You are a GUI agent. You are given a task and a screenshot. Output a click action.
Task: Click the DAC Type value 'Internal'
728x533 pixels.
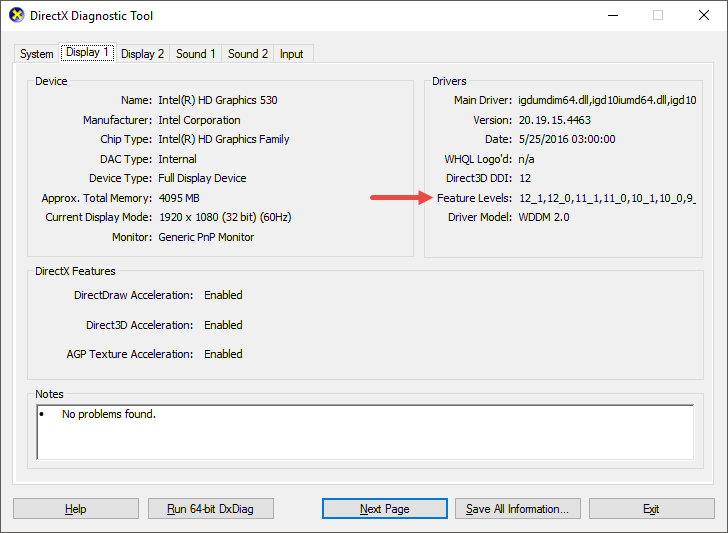177,159
